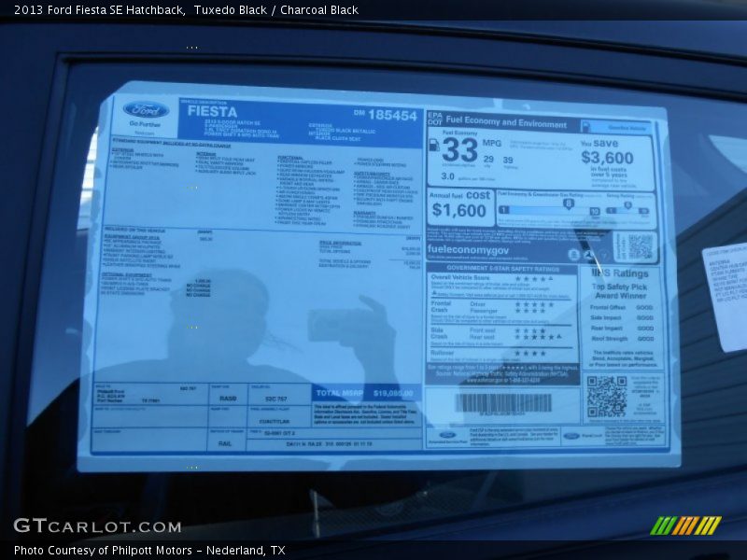The height and width of the screenshot is (560, 747).
Task: Click the QR code next to fueleconomy.gov
Action: (x=640, y=246)
